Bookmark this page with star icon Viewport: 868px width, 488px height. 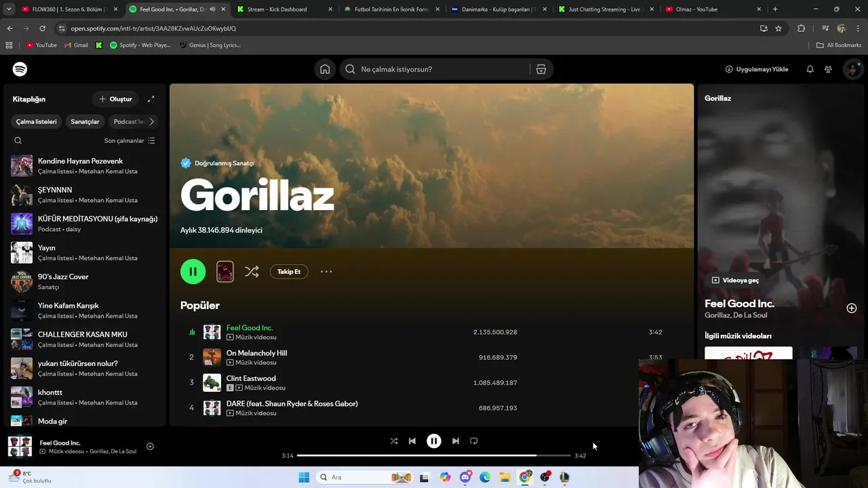coord(778,28)
